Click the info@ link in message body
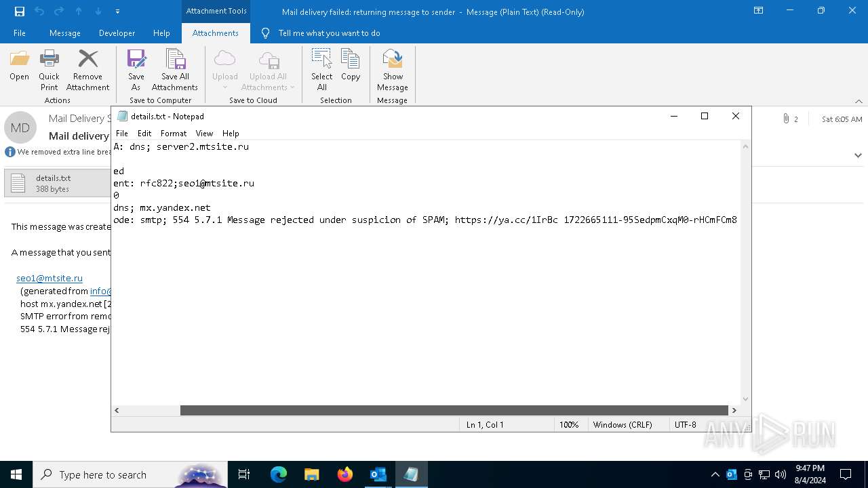 [x=100, y=291]
